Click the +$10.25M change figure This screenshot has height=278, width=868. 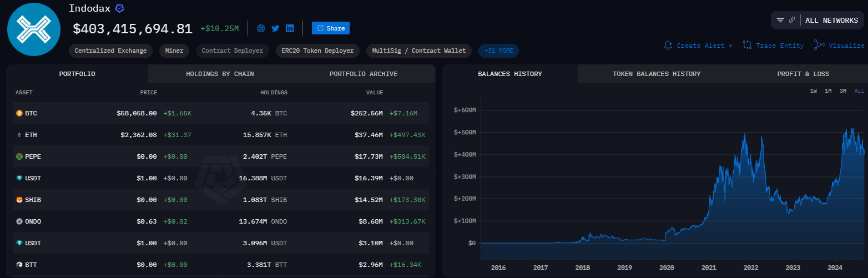(219, 28)
